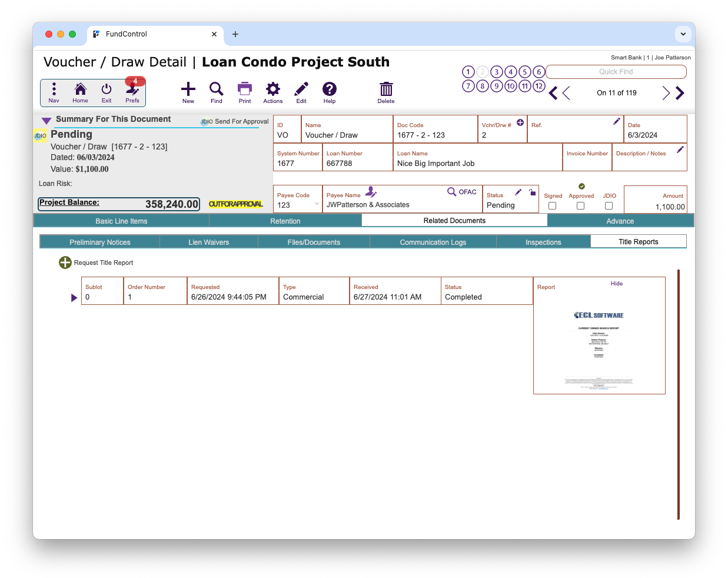This screenshot has height=578, width=728.
Task: Go to the previous record with thin left arrow
Action: click(x=566, y=93)
